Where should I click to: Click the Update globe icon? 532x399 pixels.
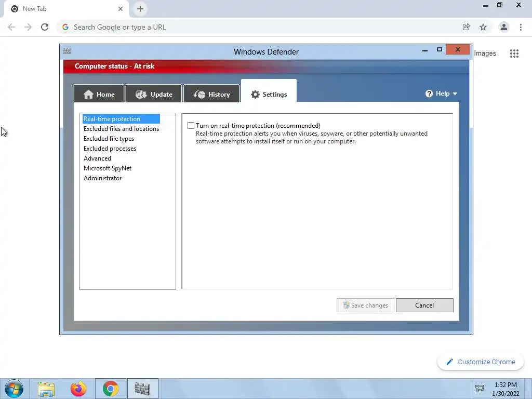click(x=141, y=94)
